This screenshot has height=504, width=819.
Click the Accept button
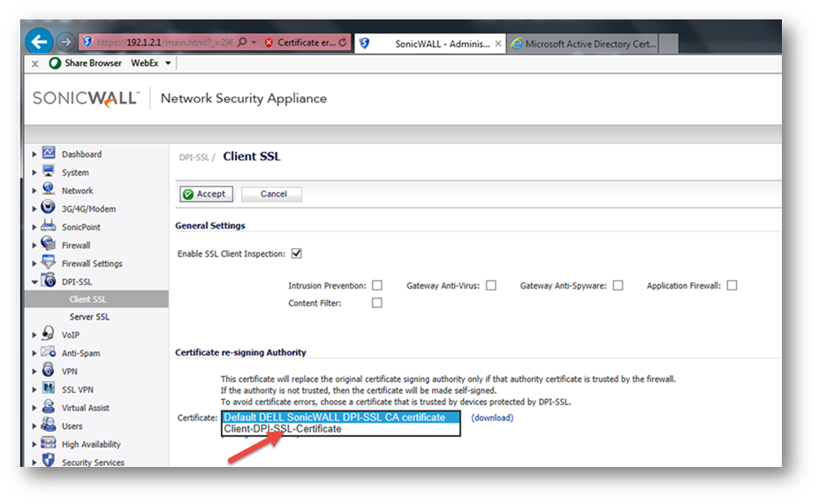coord(207,194)
